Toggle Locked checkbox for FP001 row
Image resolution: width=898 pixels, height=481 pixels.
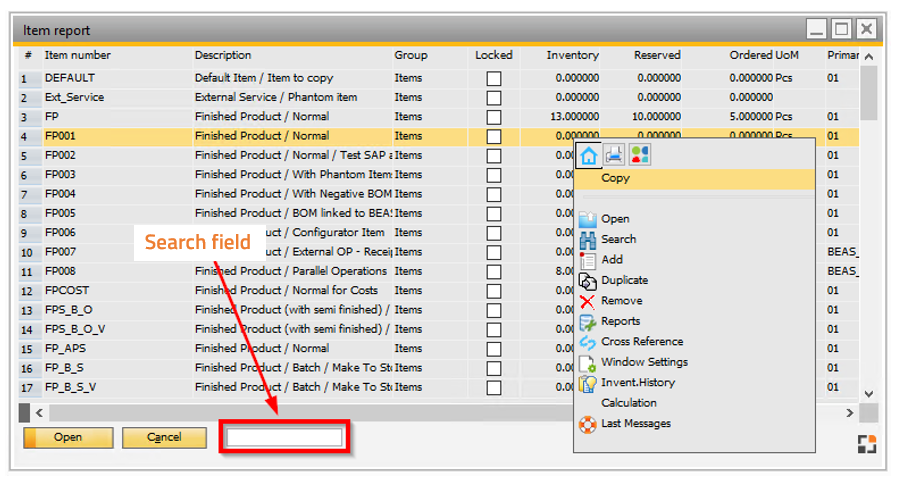(x=494, y=136)
